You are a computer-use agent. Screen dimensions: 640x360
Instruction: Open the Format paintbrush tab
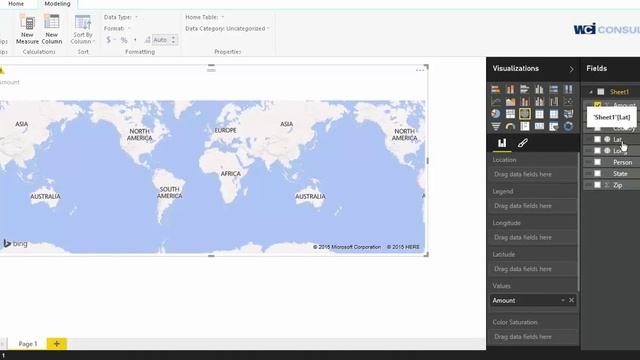pos(522,143)
